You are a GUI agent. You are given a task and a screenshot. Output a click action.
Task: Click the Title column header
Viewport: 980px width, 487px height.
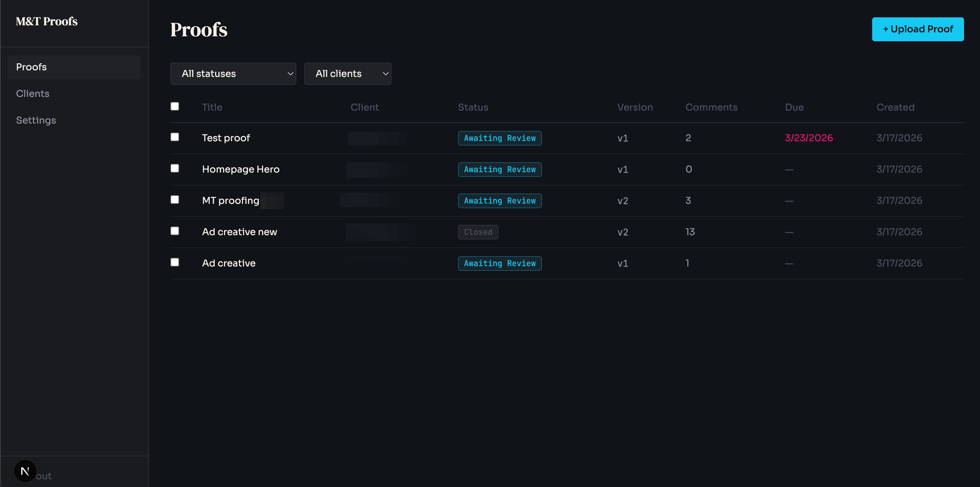pyautogui.click(x=212, y=107)
